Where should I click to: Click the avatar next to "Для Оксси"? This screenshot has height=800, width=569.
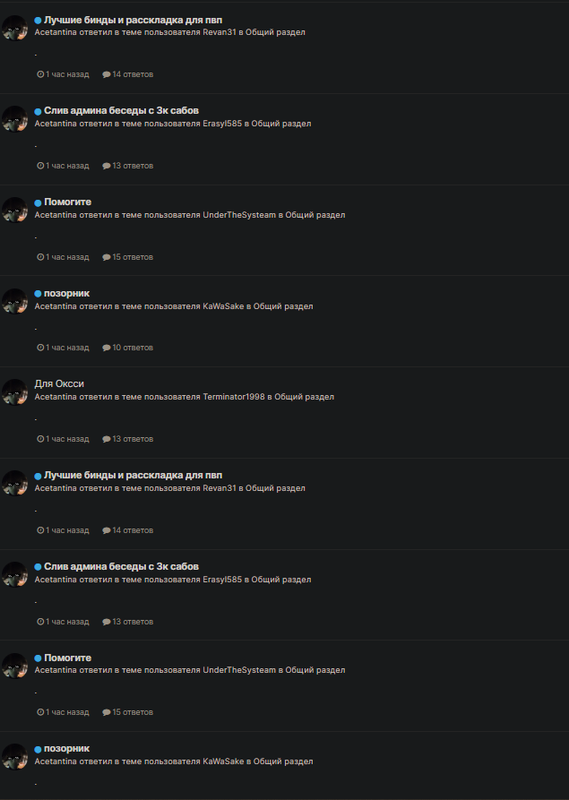(15, 392)
